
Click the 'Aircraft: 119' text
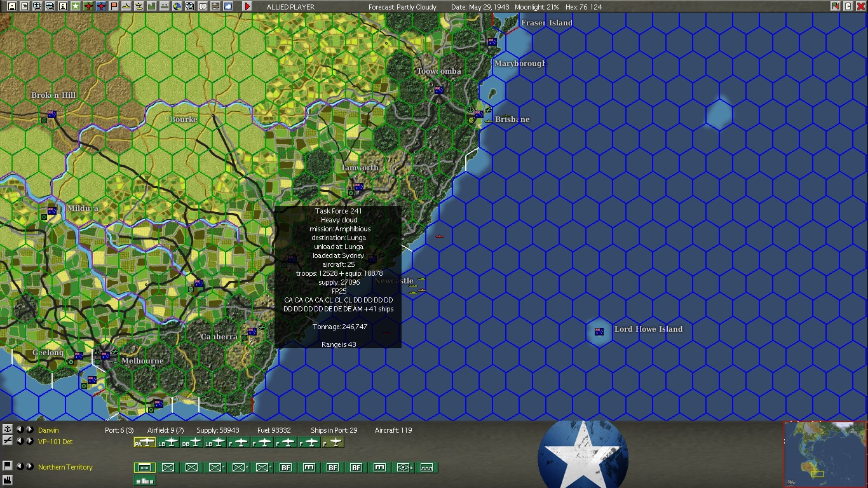coord(393,431)
